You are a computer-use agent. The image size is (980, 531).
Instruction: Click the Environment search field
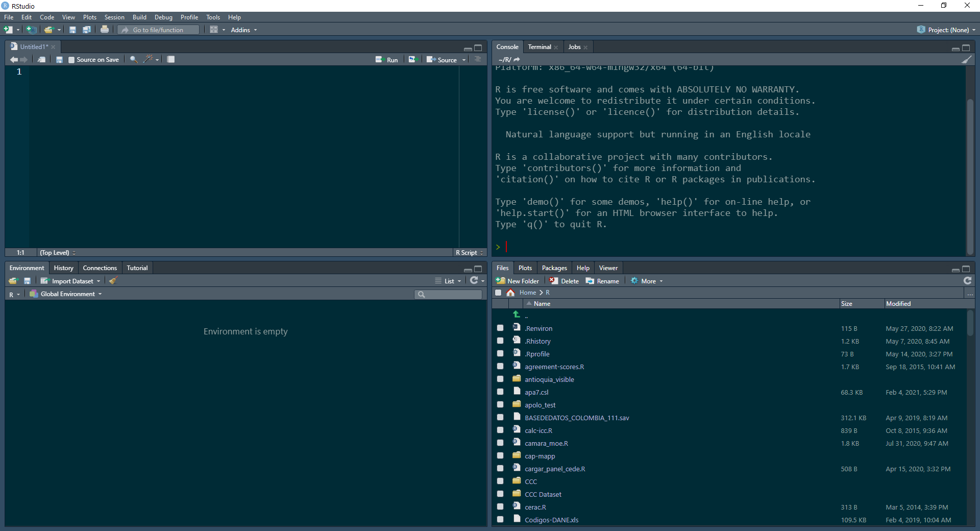point(451,294)
